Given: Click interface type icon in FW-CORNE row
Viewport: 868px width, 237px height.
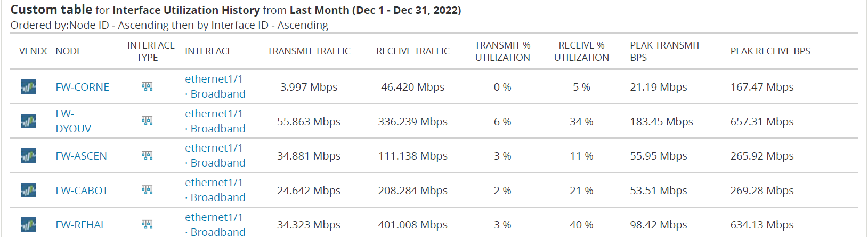Looking at the screenshot, I should (x=147, y=86).
